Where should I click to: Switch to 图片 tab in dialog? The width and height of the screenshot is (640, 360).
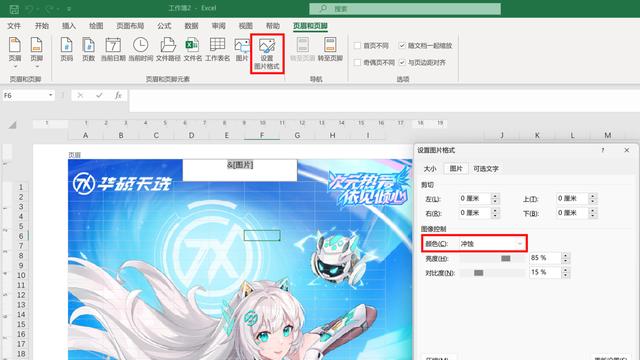click(456, 169)
